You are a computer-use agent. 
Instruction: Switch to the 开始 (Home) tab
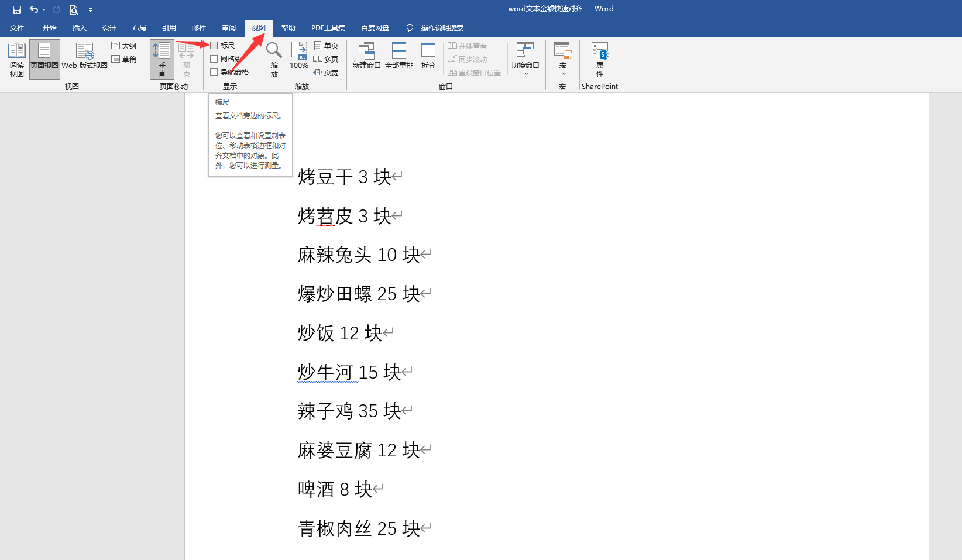coord(49,28)
